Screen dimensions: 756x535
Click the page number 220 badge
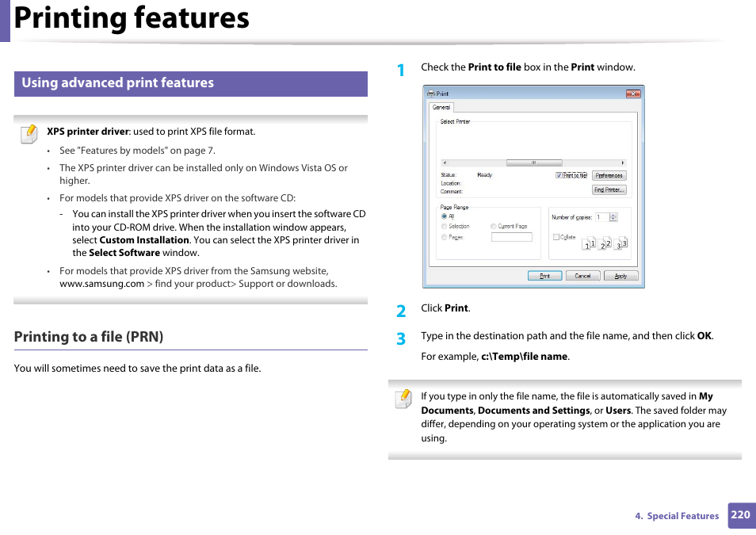pos(741,514)
